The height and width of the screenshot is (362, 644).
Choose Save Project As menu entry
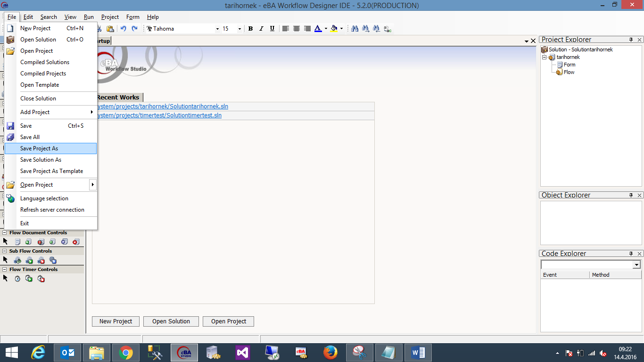[50, 148]
